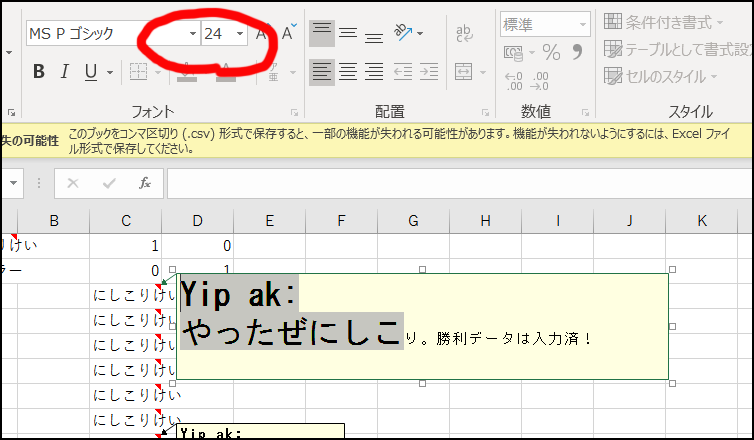The height and width of the screenshot is (440, 754).
Task: Click テーブルとして書式設定 button
Action: click(678, 49)
